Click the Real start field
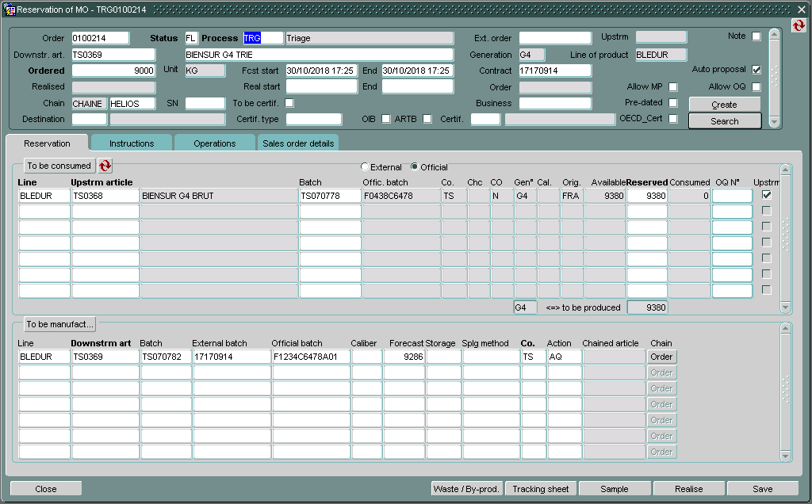This screenshot has height=504, width=812. 322,86
